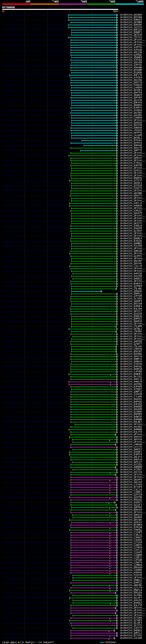This screenshot has width=146, height=644.
Task: Select the UniRef100_B4HES8 label
Action: click(131, 369)
